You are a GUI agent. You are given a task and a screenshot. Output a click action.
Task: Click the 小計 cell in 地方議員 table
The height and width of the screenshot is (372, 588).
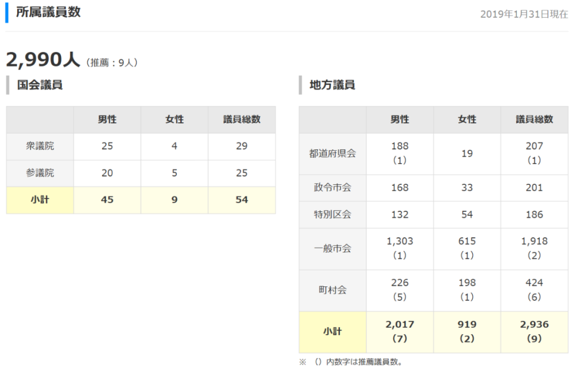coord(332,332)
